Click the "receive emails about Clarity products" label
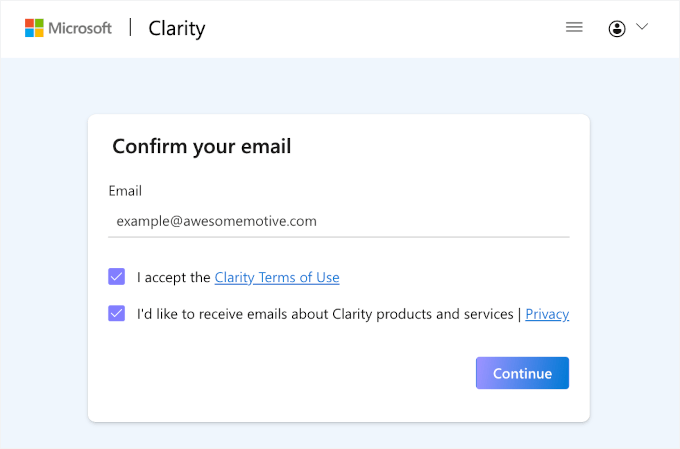 (x=325, y=314)
